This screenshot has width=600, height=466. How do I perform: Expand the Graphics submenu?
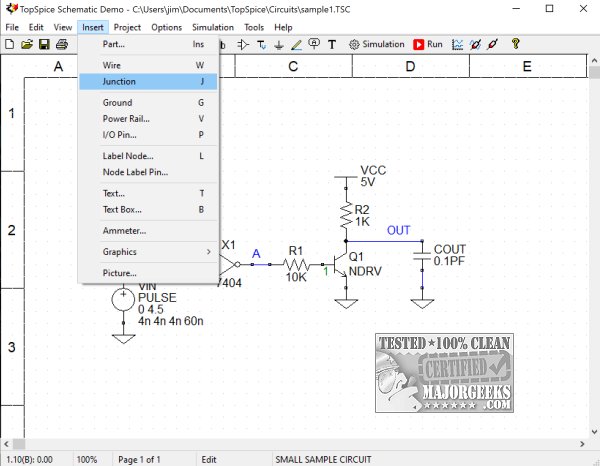148,252
